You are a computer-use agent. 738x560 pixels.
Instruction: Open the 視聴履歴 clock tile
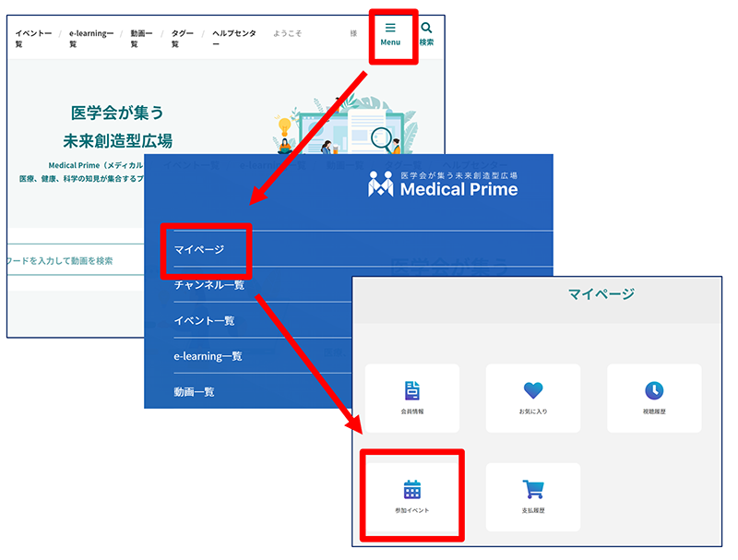click(x=654, y=398)
